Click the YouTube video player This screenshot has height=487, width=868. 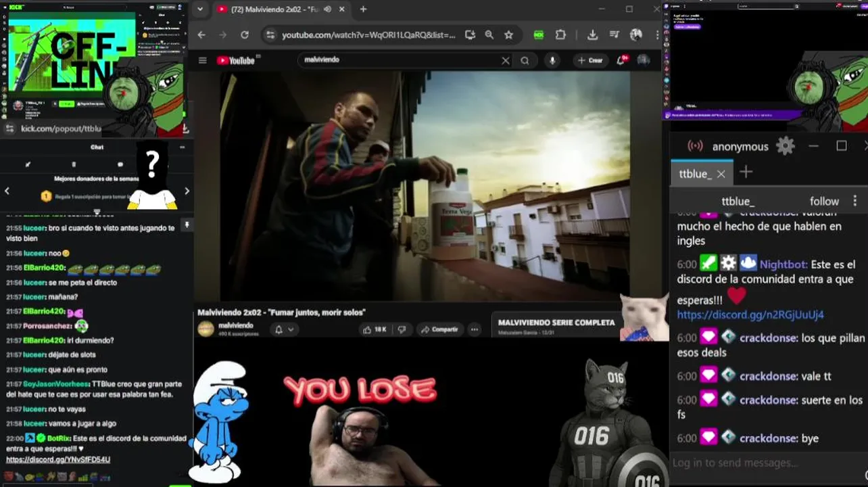tap(425, 185)
